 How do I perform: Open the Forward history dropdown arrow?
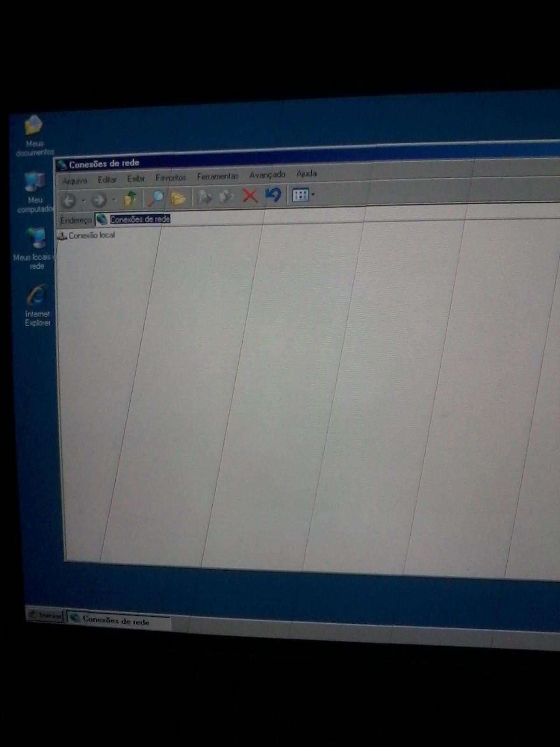[113, 200]
